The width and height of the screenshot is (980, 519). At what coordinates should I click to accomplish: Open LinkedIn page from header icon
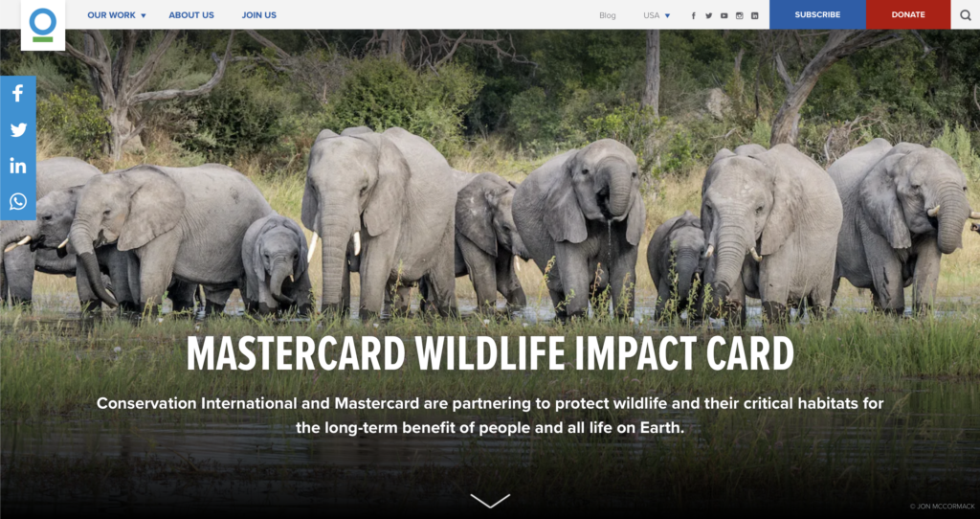click(x=755, y=15)
